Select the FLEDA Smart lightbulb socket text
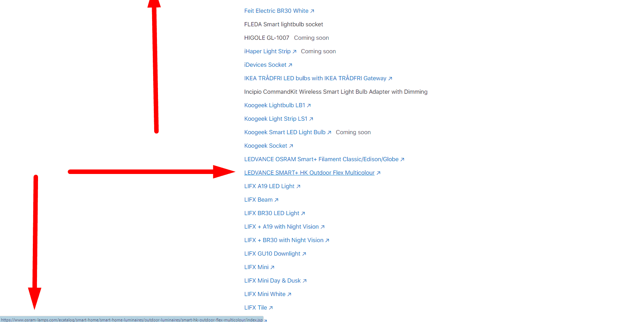 click(x=283, y=24)
